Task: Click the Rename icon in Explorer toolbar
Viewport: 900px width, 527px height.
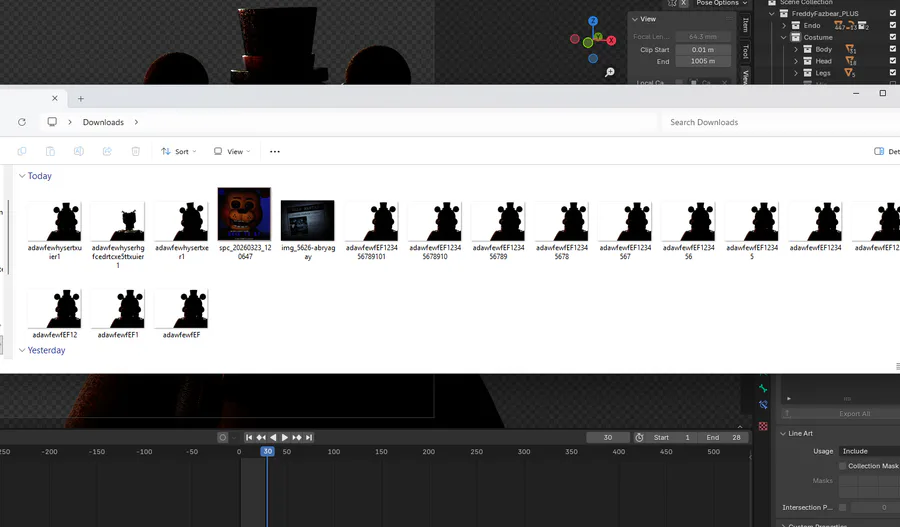Action: click(79, 152)
